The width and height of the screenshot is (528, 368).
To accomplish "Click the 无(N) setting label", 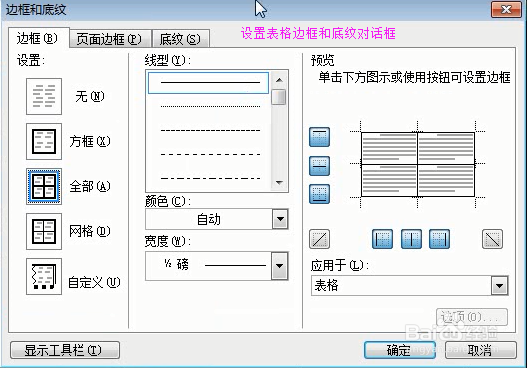I will [x=90, y=97].
